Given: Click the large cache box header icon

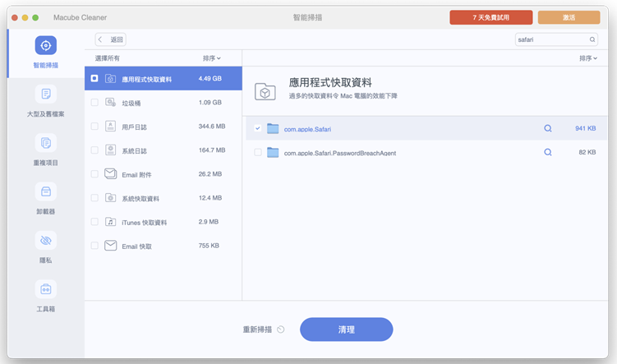Looking at the screenshot, I should [265, 92].
